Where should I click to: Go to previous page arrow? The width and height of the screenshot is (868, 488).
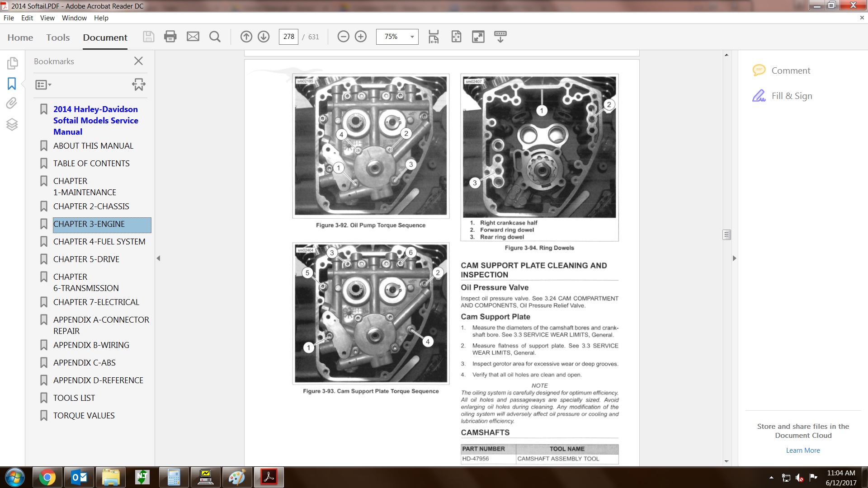click(246, 37)
